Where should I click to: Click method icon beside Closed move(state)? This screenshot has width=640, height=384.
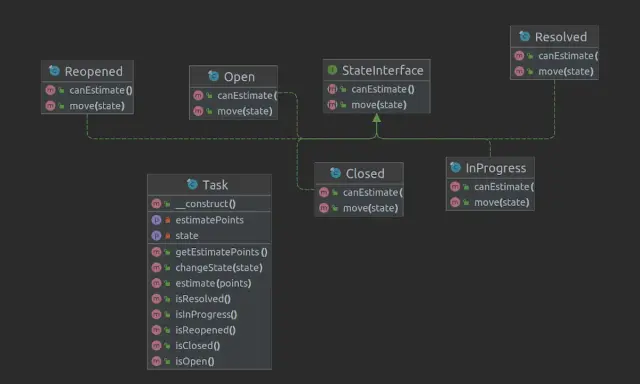click(x=324, y=208)
